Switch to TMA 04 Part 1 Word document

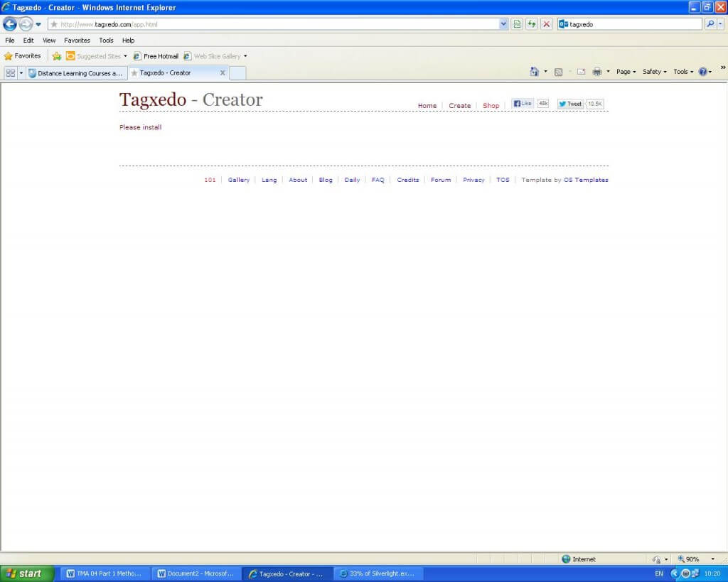[x=105, y=573]
